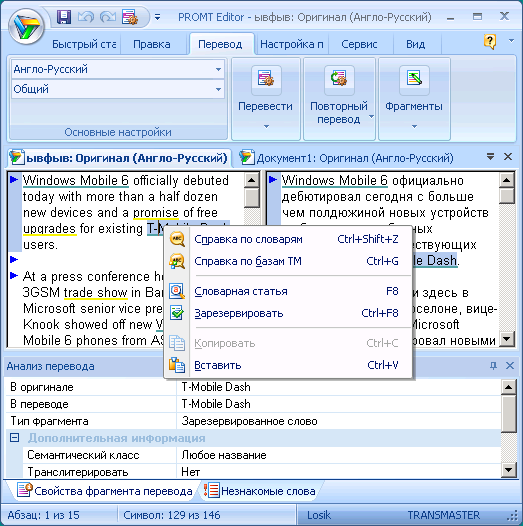Pin the Анализ перевода panel

pyautogui.click(x=493, y=366)
